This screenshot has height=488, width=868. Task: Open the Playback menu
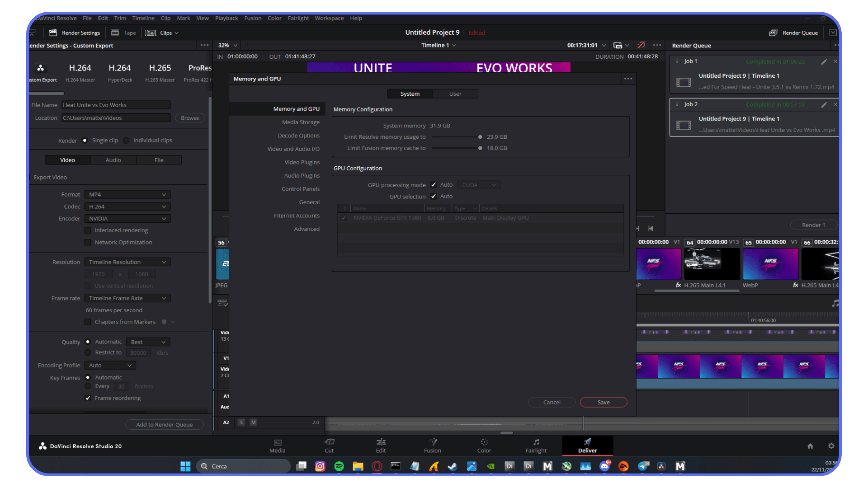pyautogui.click(x=226, y=18)
